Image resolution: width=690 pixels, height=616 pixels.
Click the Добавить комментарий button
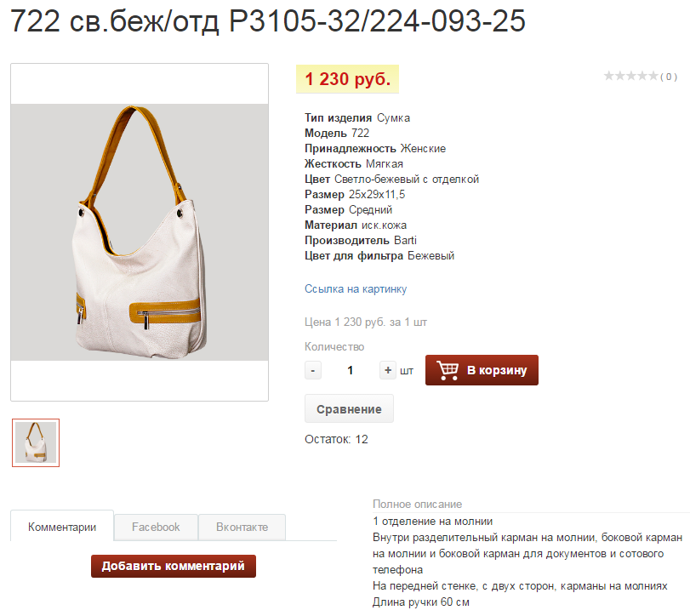pyautogui.click(x=174, y=566)
